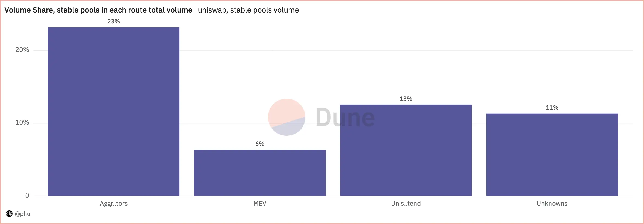Click the Unis..tend bar
The image size is (644, 224).
pyautogui.click(x=406, y=150)
